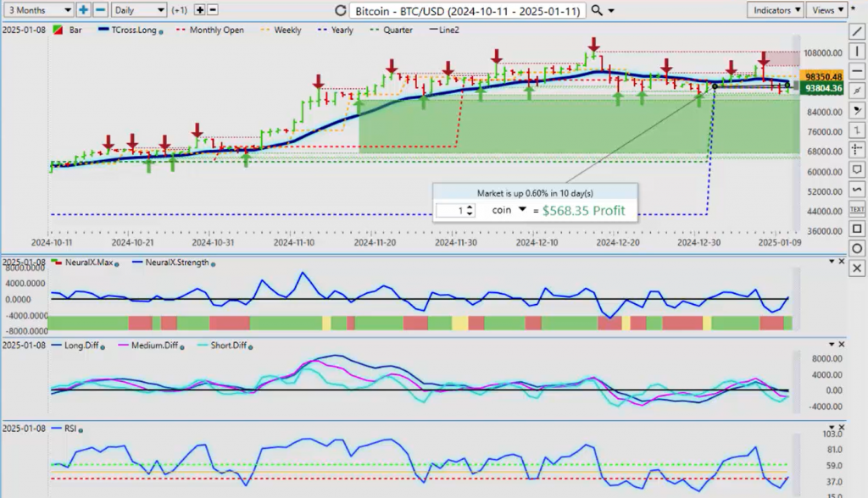Screen dimensions: 868x498
Task: Click the 108000.00 price axis label
Action: click(x=823, y=53)
